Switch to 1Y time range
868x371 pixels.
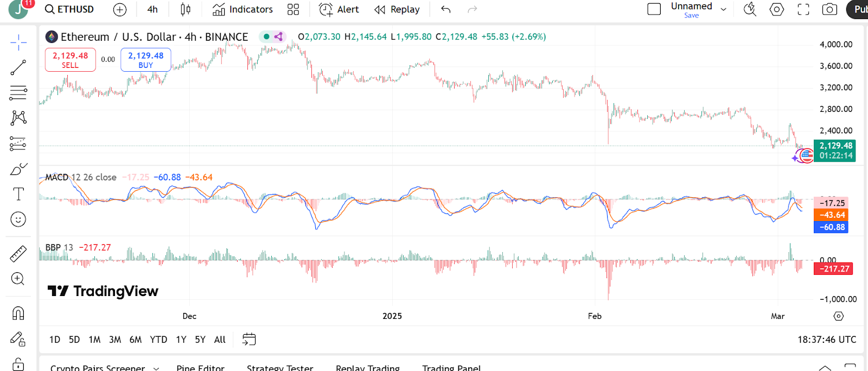click(x=181, y=339)
